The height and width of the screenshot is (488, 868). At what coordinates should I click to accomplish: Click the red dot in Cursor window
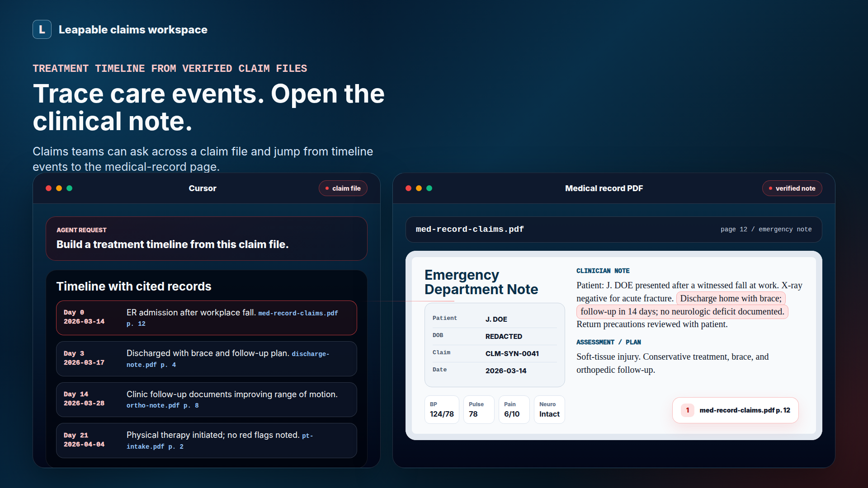click(x=48, y=188)
